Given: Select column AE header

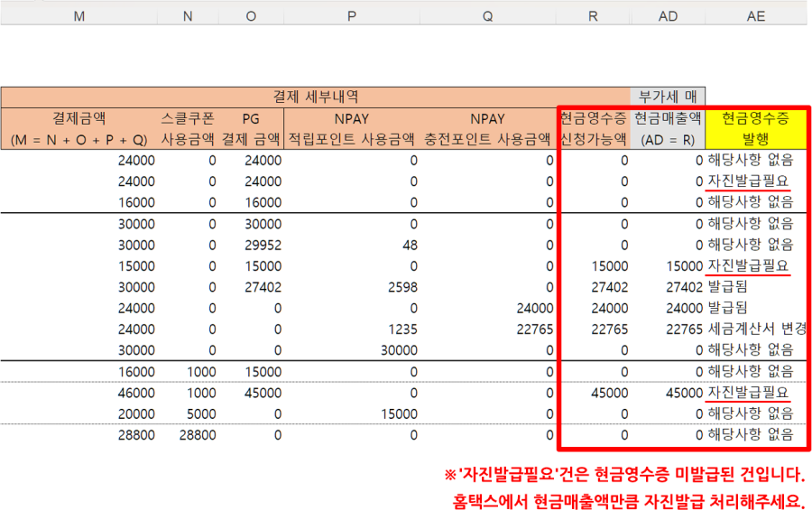Looking at the screenshot, I should click(756, 17).
